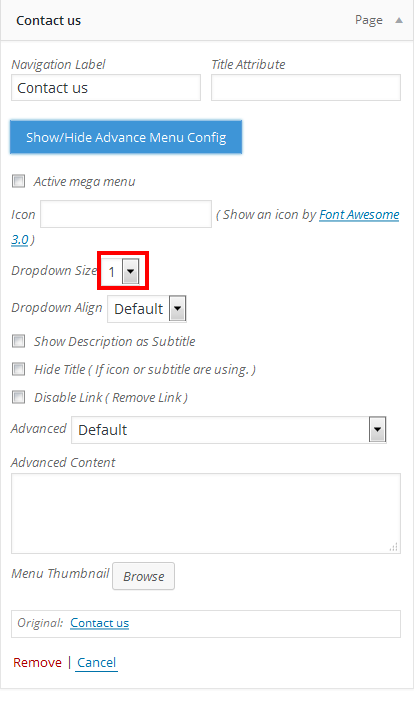Image resolution: width=414 pixels, height=715 pixels.
Task: Expand the Advanced Default dropdown
Action: 229,430
